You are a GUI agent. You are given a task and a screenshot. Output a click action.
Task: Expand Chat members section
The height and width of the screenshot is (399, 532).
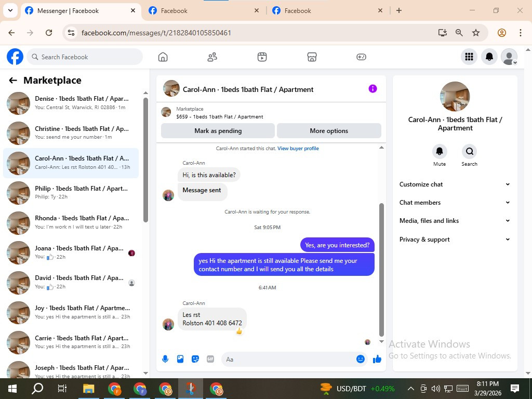pos(455,203)
